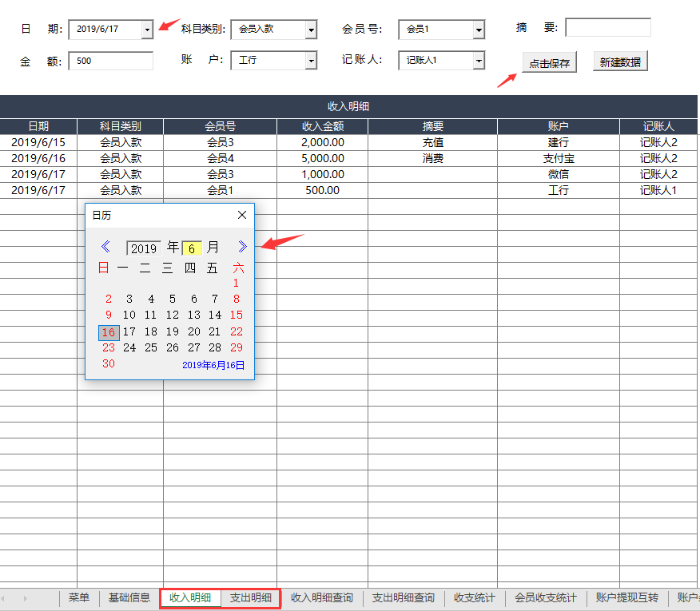The height and width of the screenshot is (611, 700).
Task: Open the 收入明细查询 sheet tab
Action: (x=322, y=597)
